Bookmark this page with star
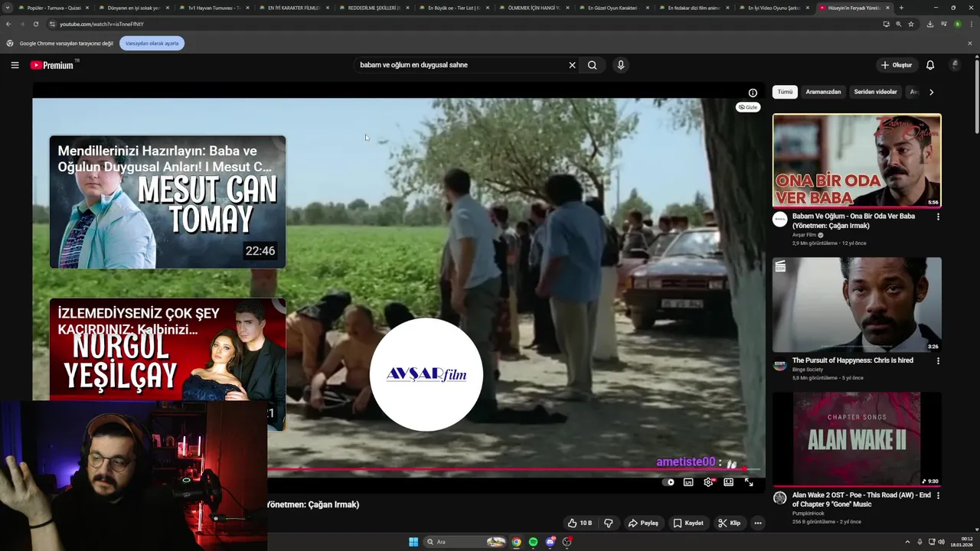Screen dimensions: 980x551 click(x=911, y=24)
